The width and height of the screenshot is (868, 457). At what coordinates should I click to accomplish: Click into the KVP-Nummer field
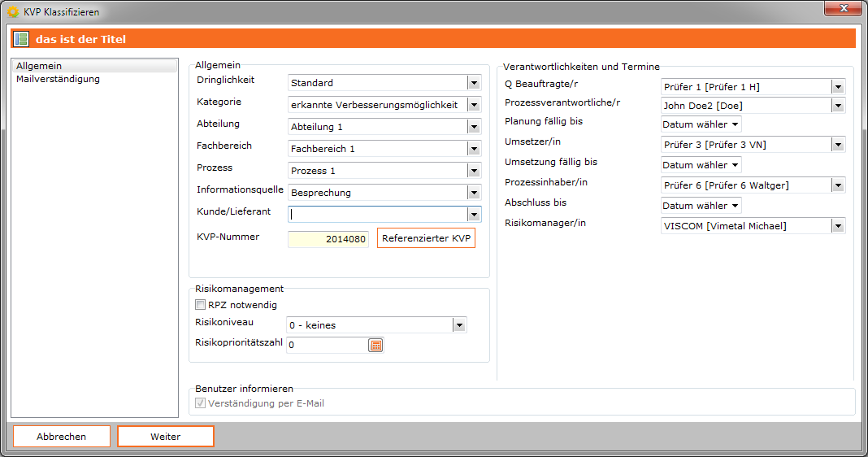click(328, 239)
